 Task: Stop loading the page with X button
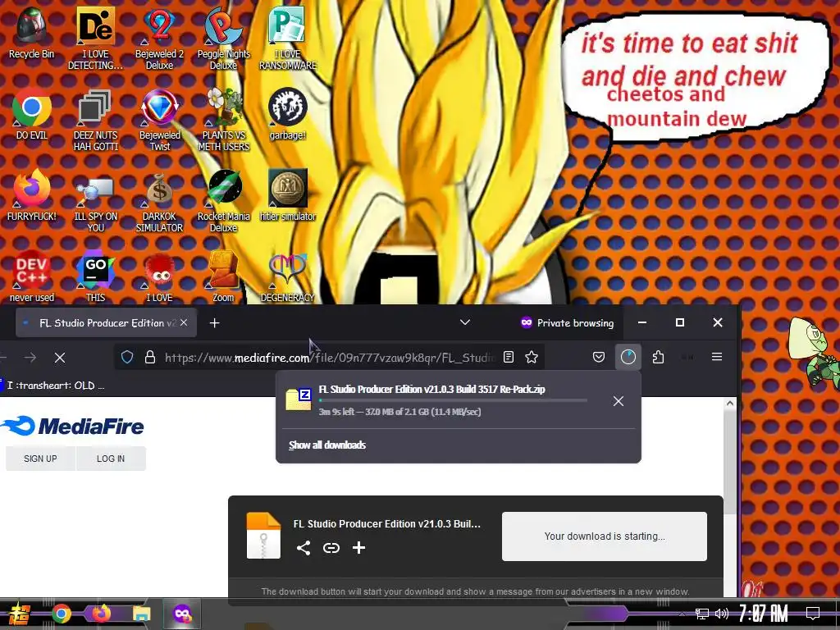(60, 358)
